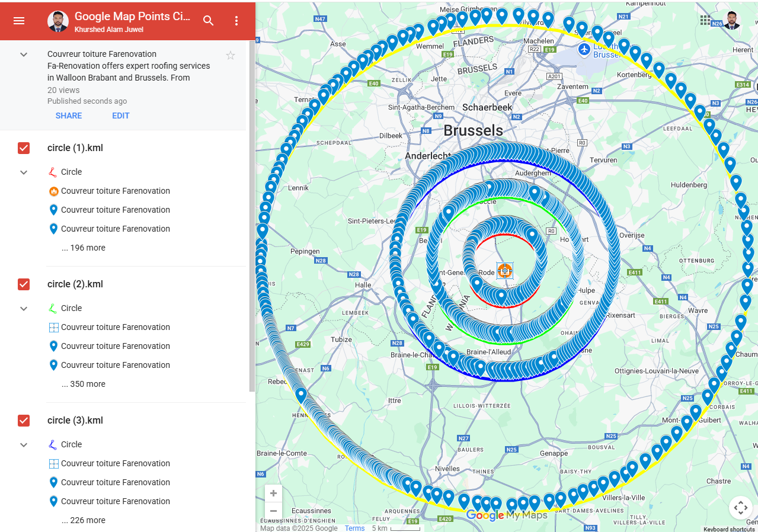Show the 196 more items in circle (1).kml
This screenshot has width=758, height=532.
click(x=83, y=248)
